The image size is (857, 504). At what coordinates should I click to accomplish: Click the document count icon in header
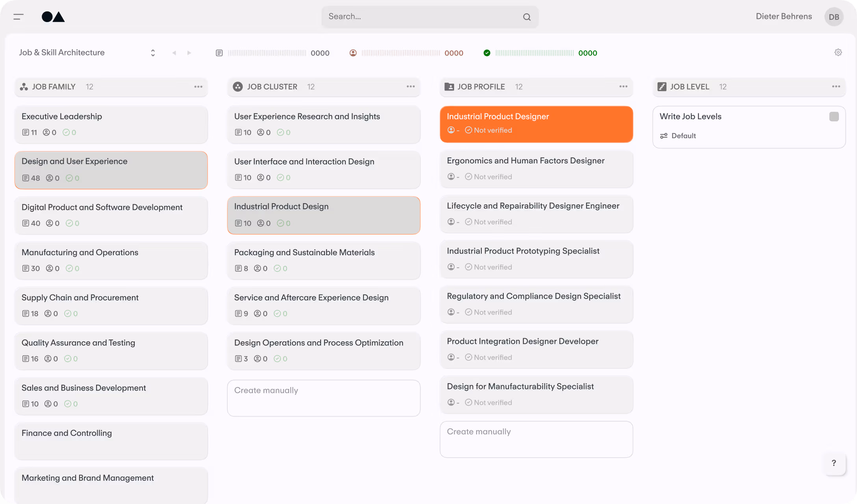pos(219,53)
